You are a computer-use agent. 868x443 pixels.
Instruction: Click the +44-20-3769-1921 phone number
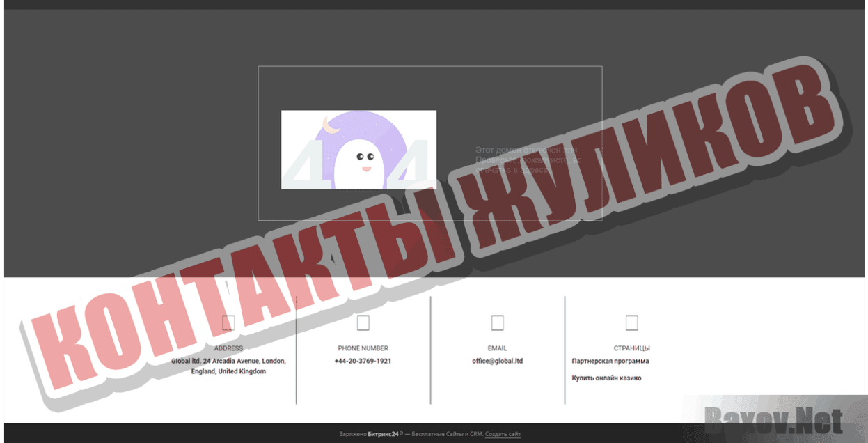tap(363, 361)
